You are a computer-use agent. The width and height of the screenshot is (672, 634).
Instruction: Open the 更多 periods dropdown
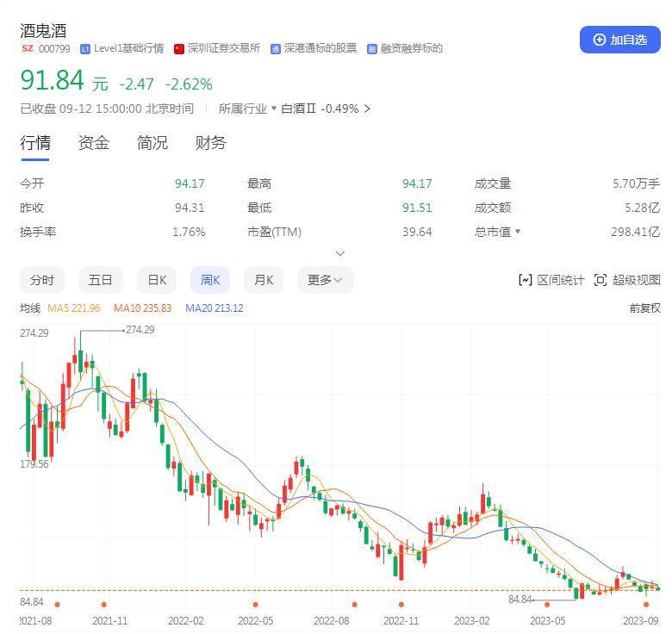326,280
